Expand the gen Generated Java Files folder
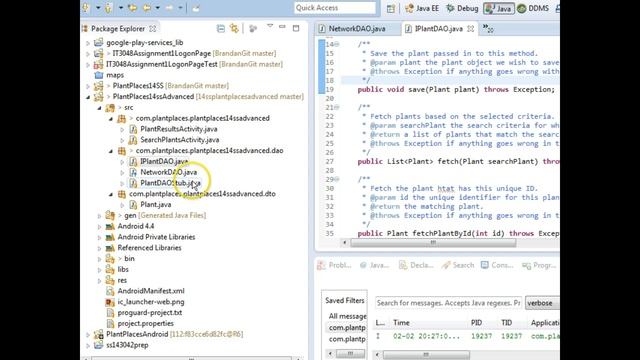Viewport: 640px width, 360px height. click(99, 216)
